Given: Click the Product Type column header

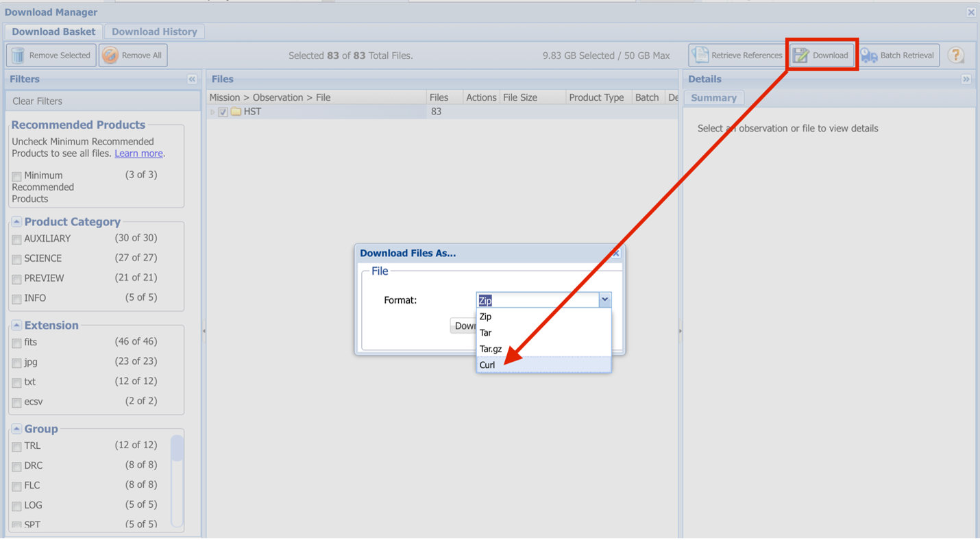Looking at the screenshot, I should (599, 98).
